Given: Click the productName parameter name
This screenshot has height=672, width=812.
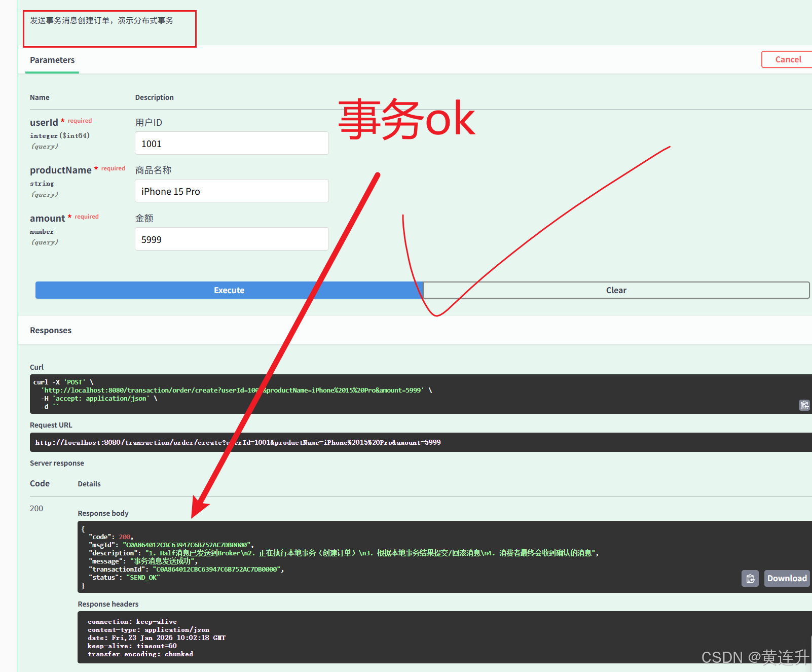Looking at the screenshot, I should pyautogui.click(x=60, y=170).
